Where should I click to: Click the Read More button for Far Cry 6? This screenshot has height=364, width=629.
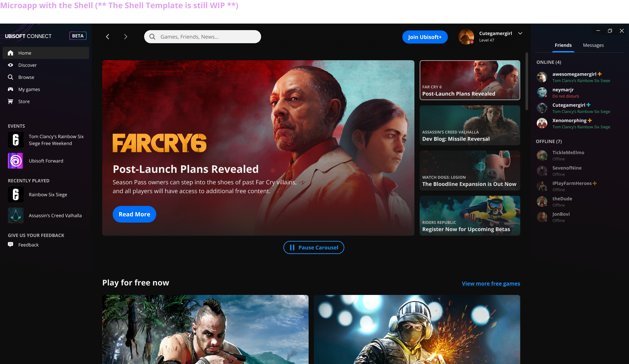tap(134, 214)
